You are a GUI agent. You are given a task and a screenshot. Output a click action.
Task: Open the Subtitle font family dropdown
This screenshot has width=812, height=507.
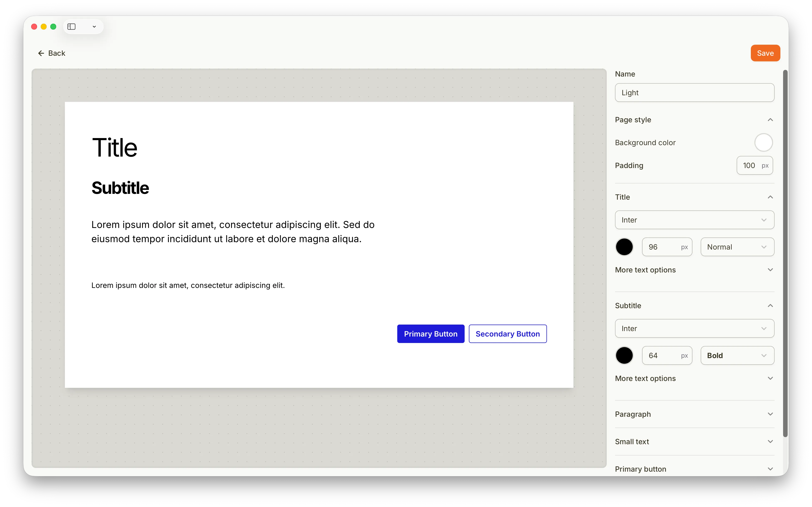(x=694, y=328)
